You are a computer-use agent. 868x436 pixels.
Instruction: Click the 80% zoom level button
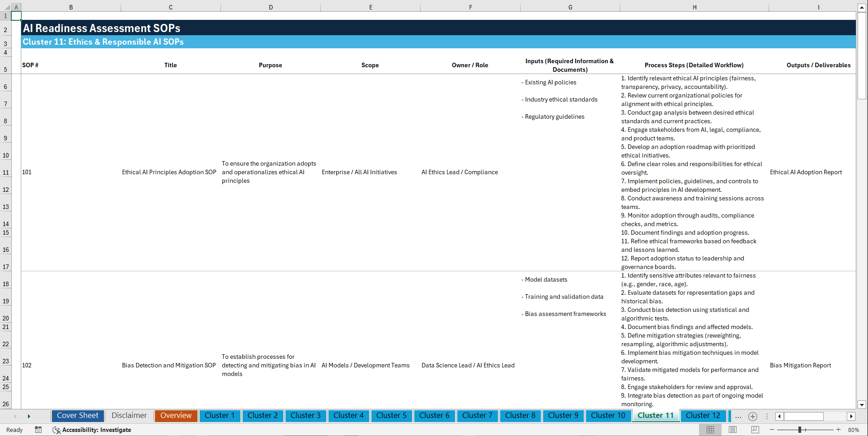coord(854,430)
